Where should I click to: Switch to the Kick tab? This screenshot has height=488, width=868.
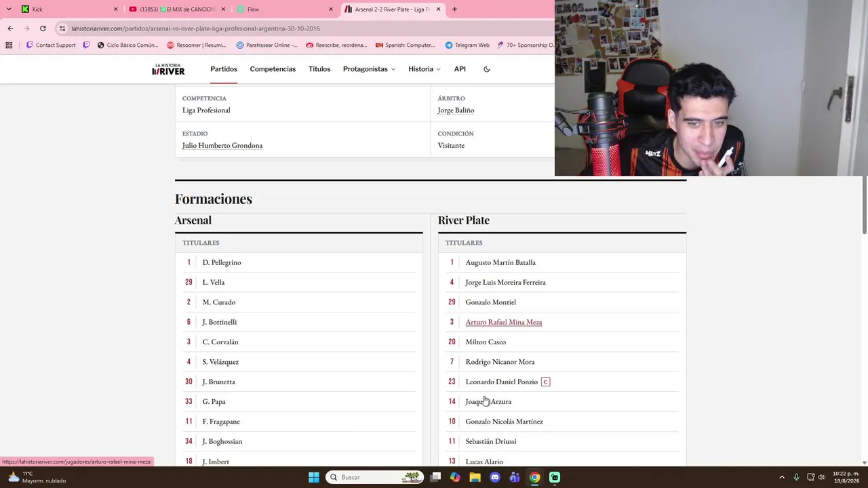(x=68, y=9)
